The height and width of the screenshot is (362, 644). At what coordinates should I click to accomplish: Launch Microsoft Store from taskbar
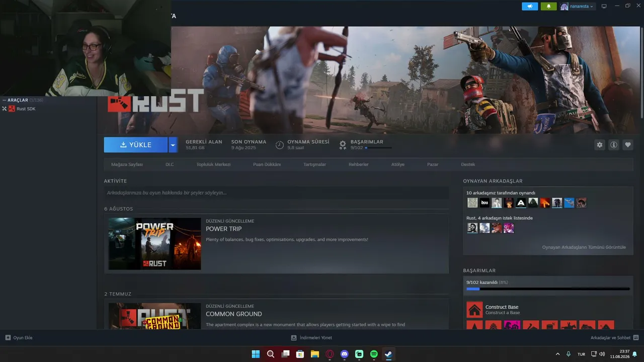click(x=300, y=354)
